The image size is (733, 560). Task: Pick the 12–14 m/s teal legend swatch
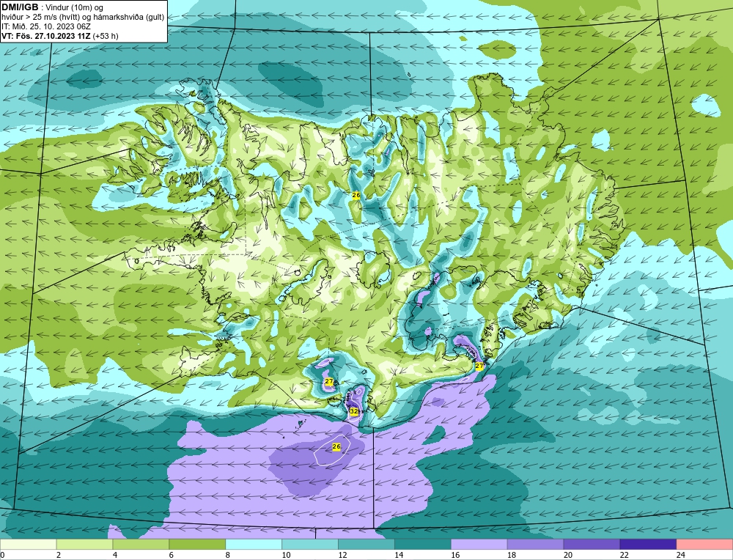tap(366, 544)
